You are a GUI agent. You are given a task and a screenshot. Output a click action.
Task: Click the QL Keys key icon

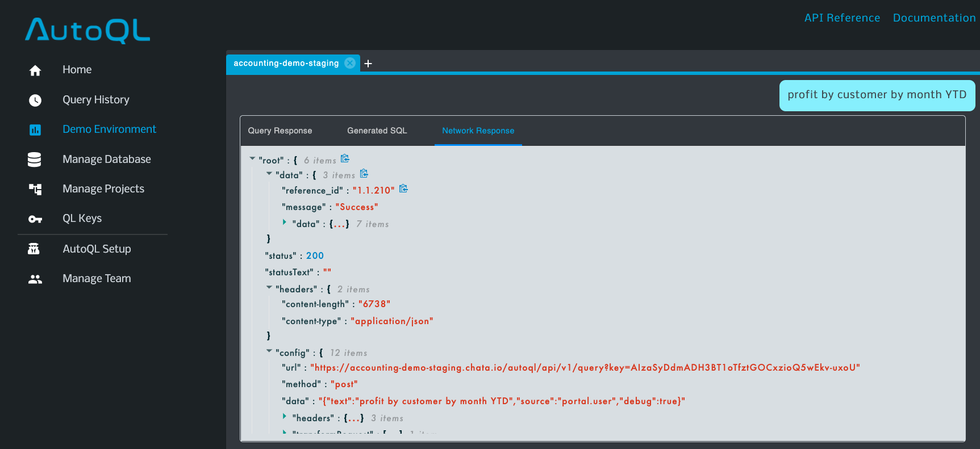coord(35,219)
